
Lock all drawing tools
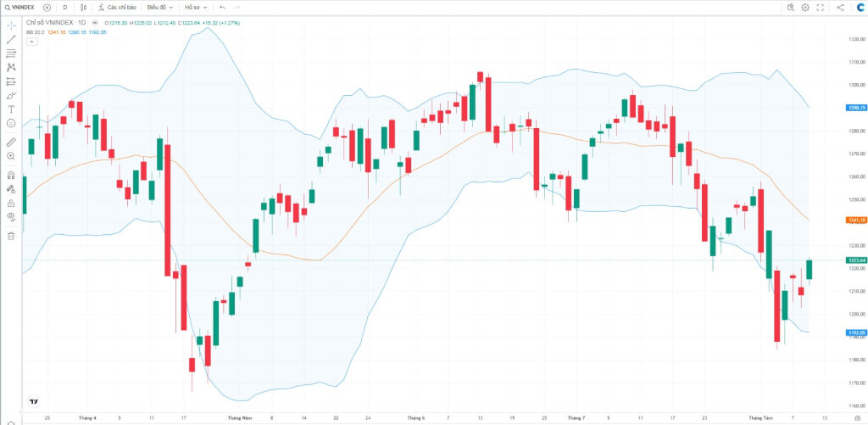[x=11, y=203]
